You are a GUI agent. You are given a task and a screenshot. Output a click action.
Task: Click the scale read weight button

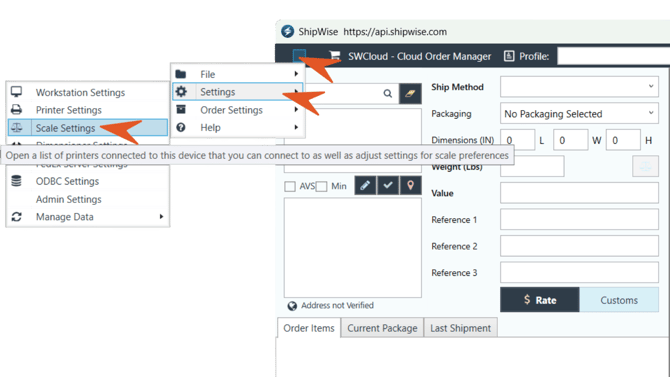[645, 166]
